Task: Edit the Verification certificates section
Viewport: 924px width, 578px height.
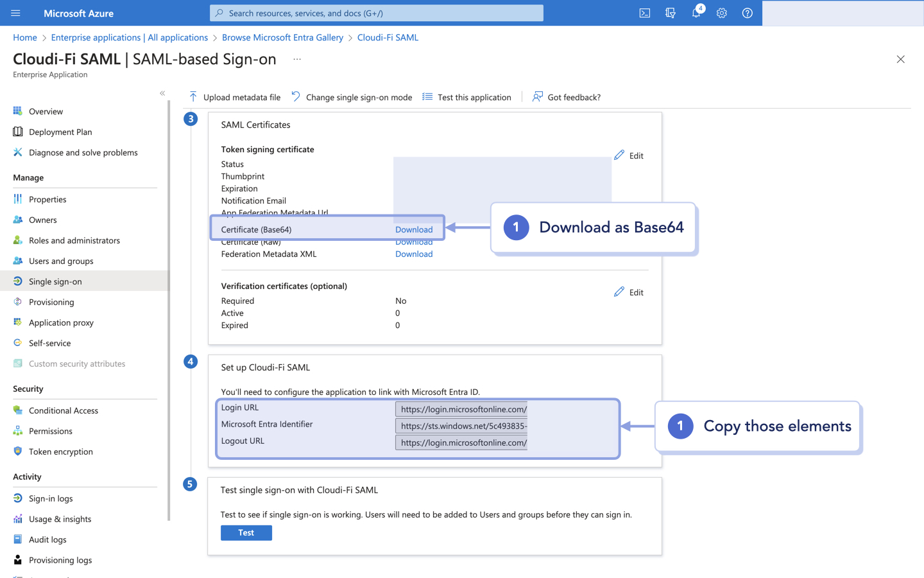Action: (628, 292)
